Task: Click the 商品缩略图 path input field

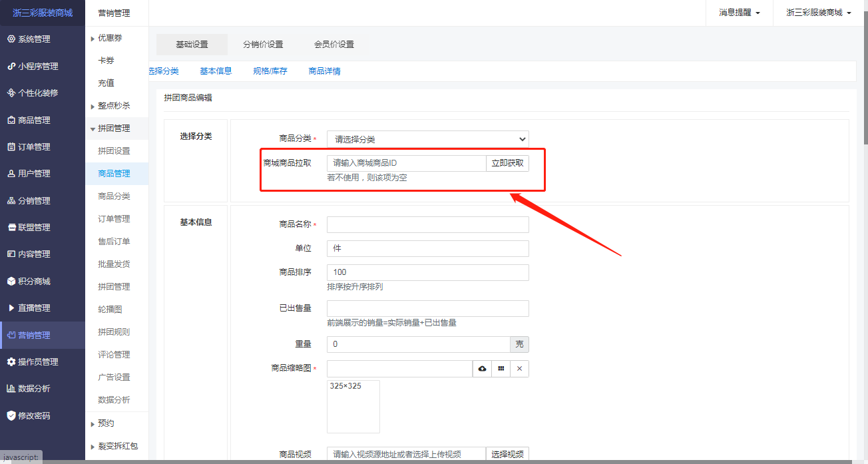Action: pyautogui.click(x=399, y=369)
